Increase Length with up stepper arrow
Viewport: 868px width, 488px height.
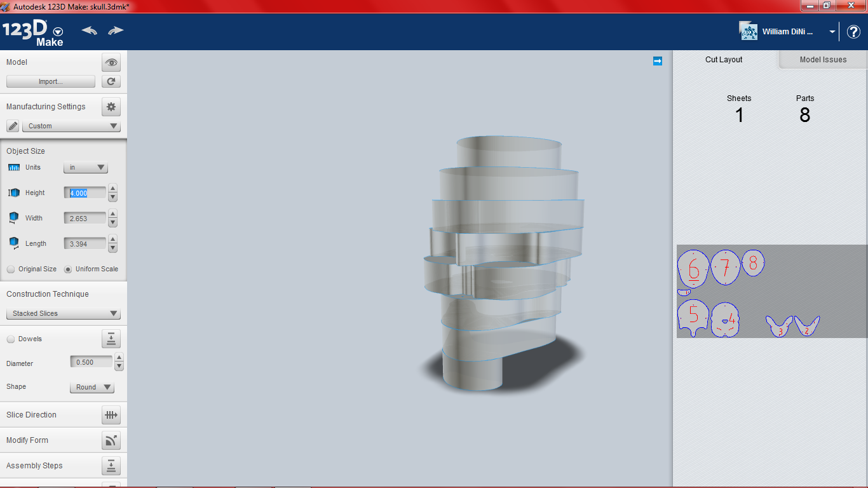pos(112,239)
